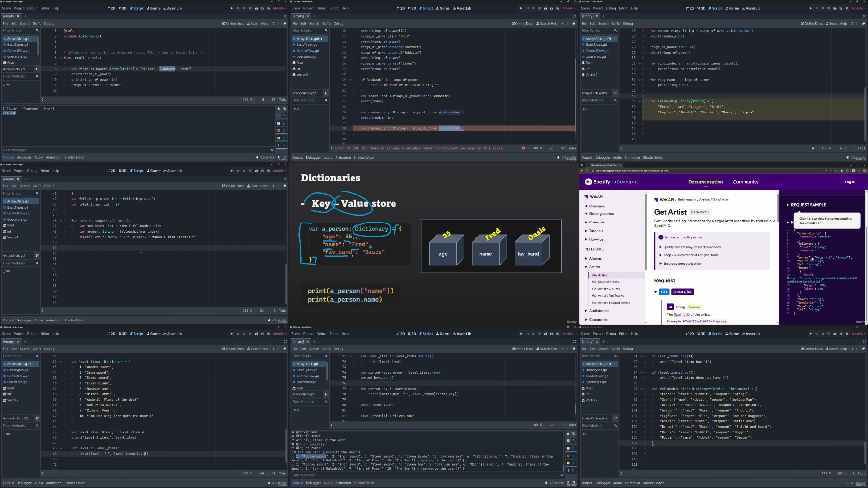The width and height of the screenshot is (868, 488).
Task: Toggle standard messages count 2 in 'Dwarves' Godot window
Action: tap(282, 123)
